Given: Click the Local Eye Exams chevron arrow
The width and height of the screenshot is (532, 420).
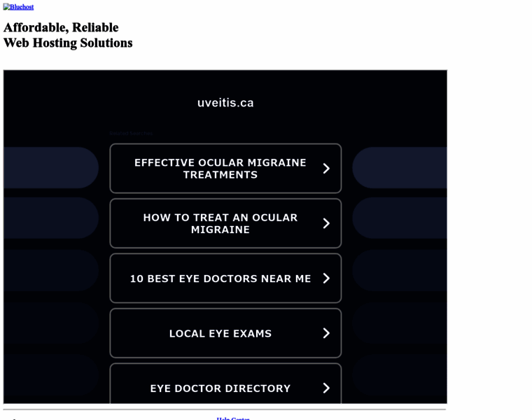Looking at the screenshot, I should click(326, 333).
